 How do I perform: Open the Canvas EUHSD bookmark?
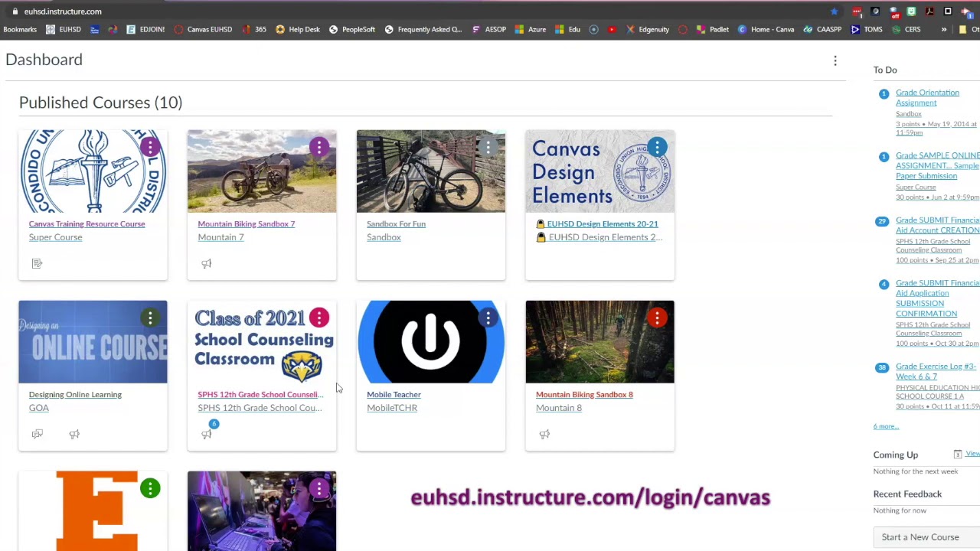click(203, 29)
